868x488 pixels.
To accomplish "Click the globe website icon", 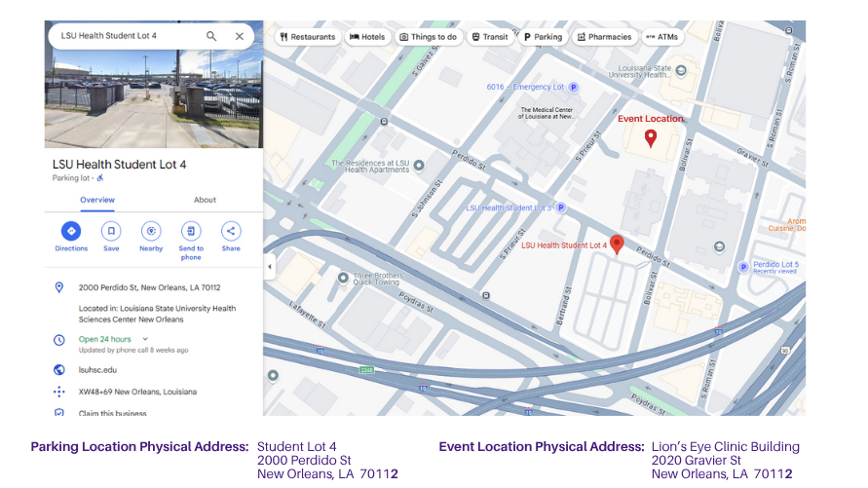I will [x=59, y=369].
